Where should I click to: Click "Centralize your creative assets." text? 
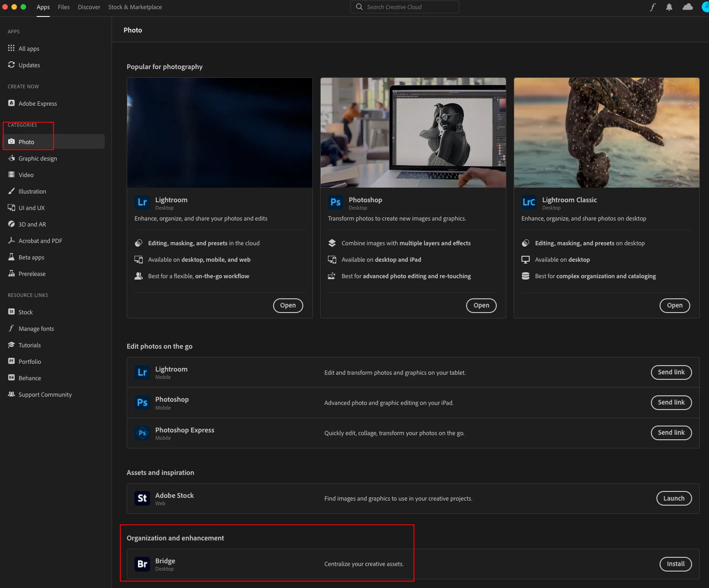pyautogui.click(x=364, y=564)
